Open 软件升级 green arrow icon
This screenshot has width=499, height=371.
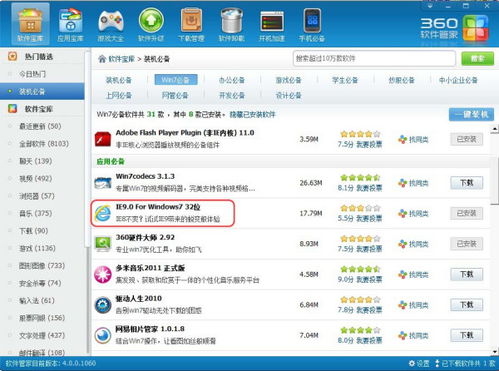151,24
